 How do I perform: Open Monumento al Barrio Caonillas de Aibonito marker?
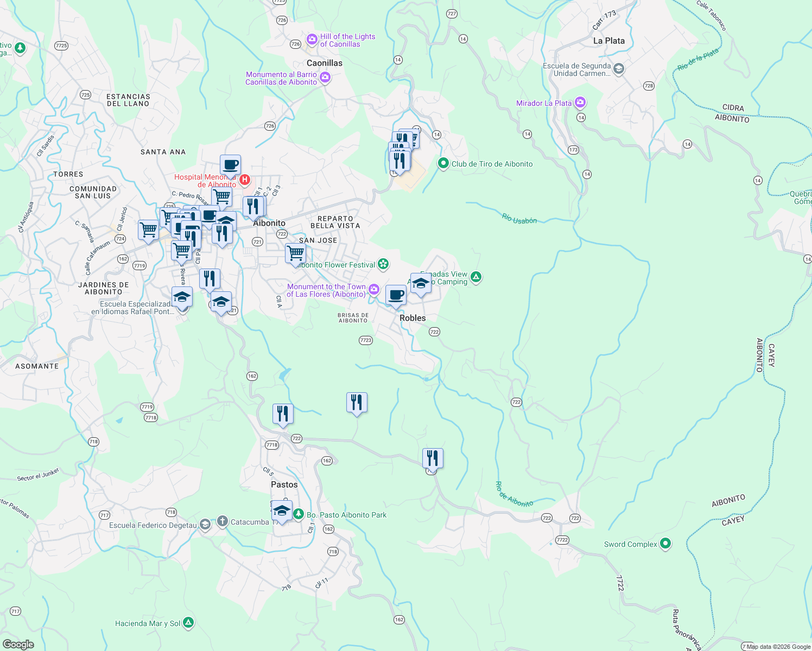click(x=325, y=78)
